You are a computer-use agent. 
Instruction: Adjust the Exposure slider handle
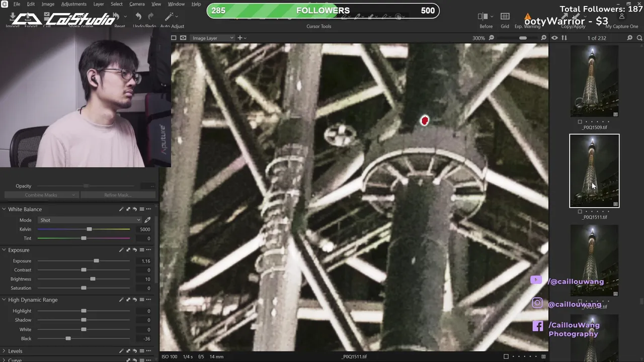(x=96, y=261)
